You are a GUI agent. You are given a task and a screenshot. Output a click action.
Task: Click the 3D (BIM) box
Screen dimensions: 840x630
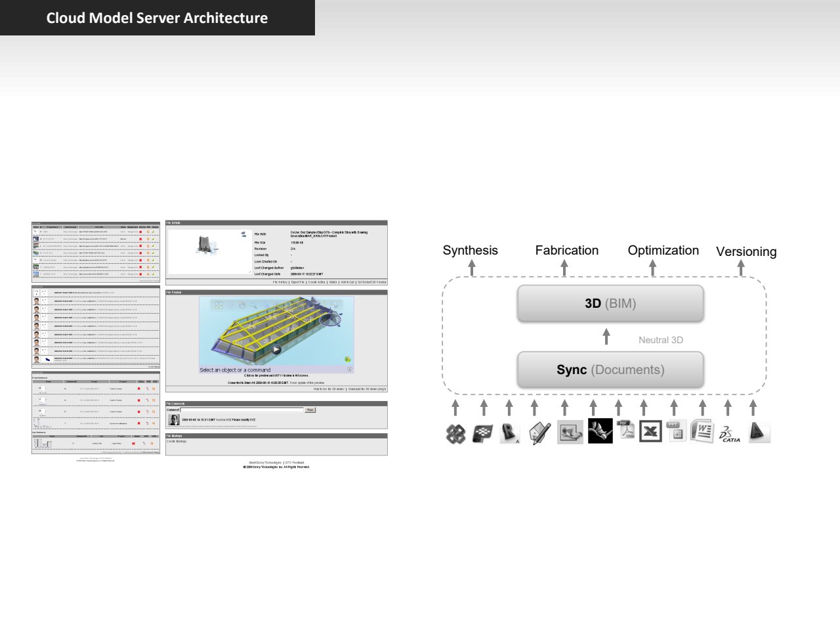tap(610, 303)
